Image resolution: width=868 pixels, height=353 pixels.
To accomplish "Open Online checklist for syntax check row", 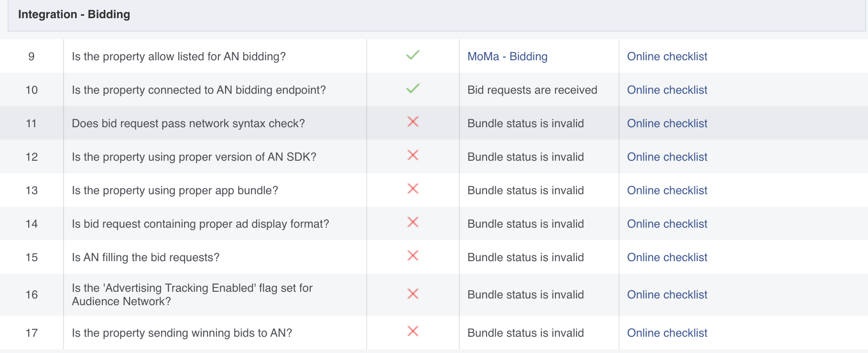I will 667,123.
